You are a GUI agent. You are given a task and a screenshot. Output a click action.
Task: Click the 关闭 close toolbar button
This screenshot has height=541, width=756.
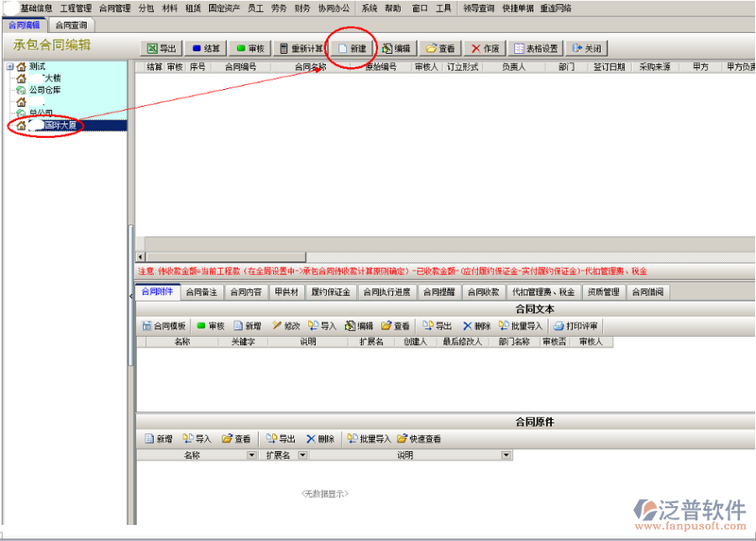587,48
